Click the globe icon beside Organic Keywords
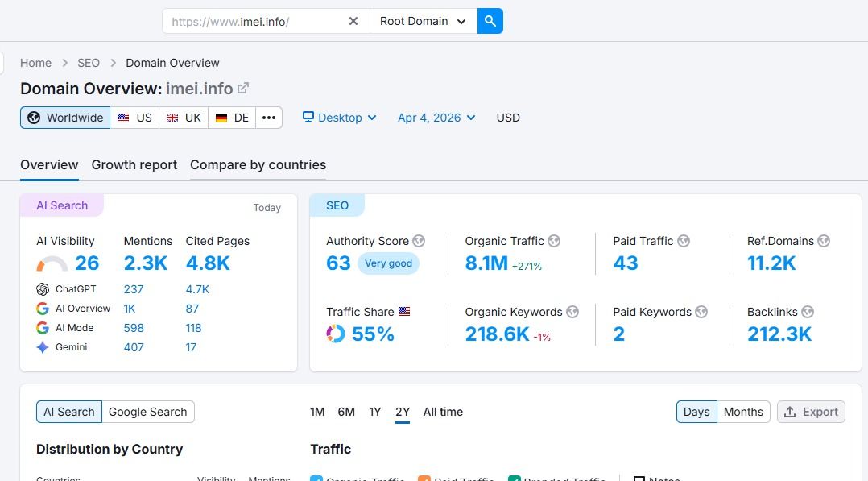 point(572,312)
